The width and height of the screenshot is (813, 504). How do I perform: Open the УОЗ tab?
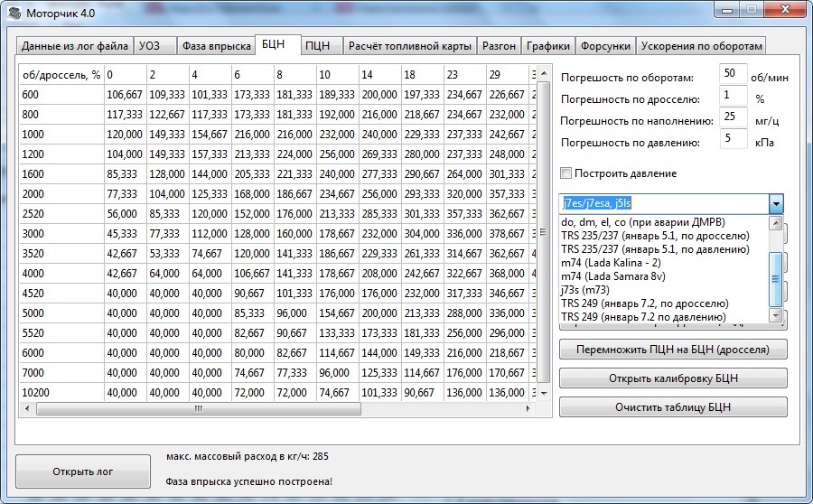[154, 46]
